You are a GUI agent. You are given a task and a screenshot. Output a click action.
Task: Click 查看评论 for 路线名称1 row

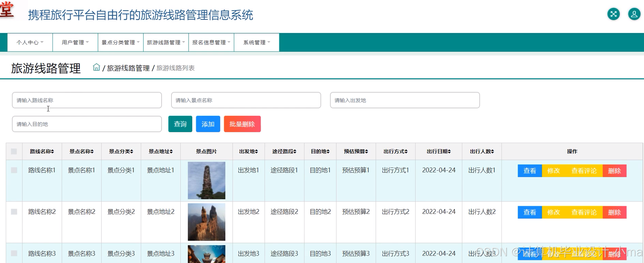(x=584, y=171)
